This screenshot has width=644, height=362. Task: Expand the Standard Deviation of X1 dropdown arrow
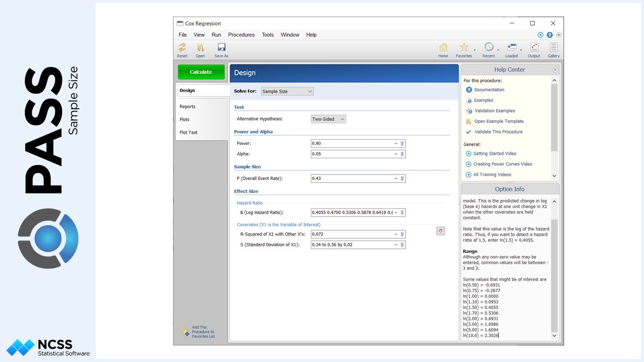click(x=395, y=245)
